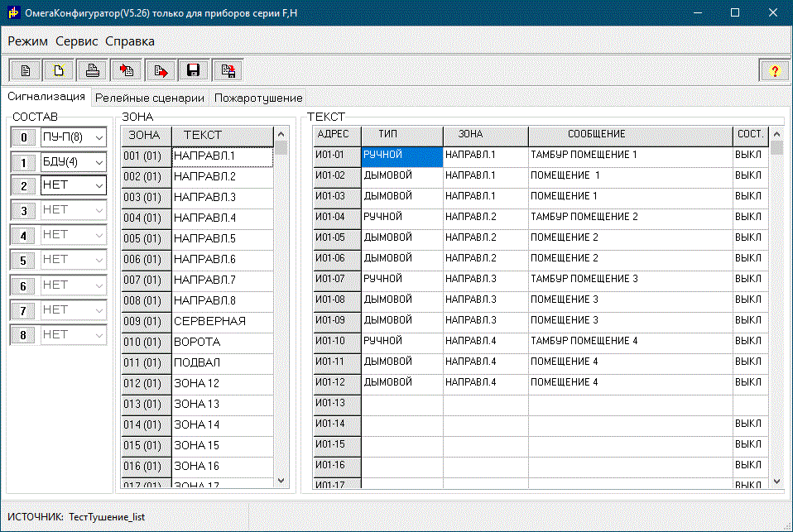Image resolution: width=793 pixels, height=532 pixels.
Task: Click the printer toolbar icon
Action: click(x=93, y=70)
